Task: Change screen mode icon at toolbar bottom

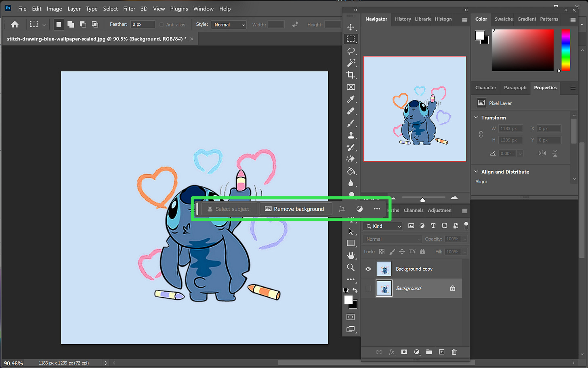Action: pos(351,329)
